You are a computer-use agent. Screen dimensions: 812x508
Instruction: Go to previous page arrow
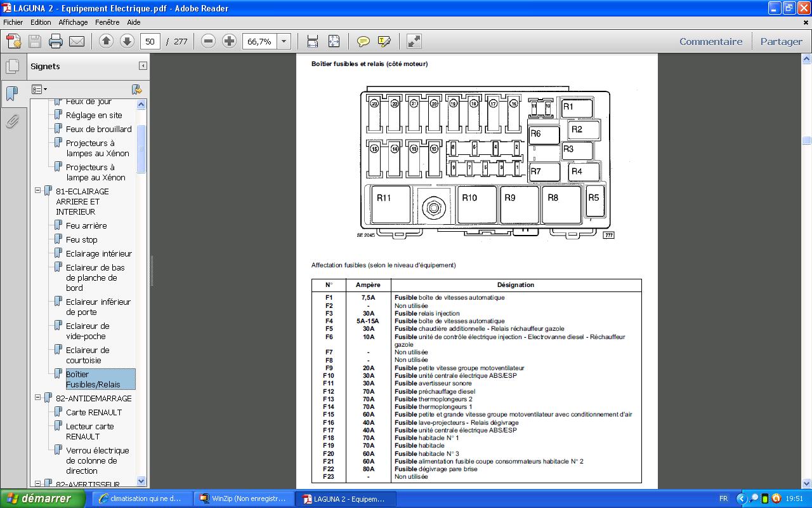[106, 41]
